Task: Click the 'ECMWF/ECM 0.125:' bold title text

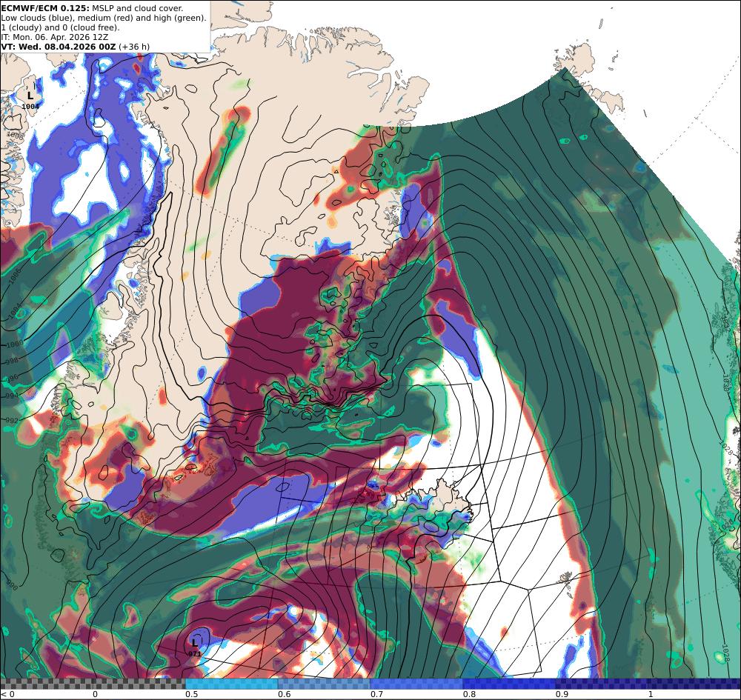Action: point(45,8)
